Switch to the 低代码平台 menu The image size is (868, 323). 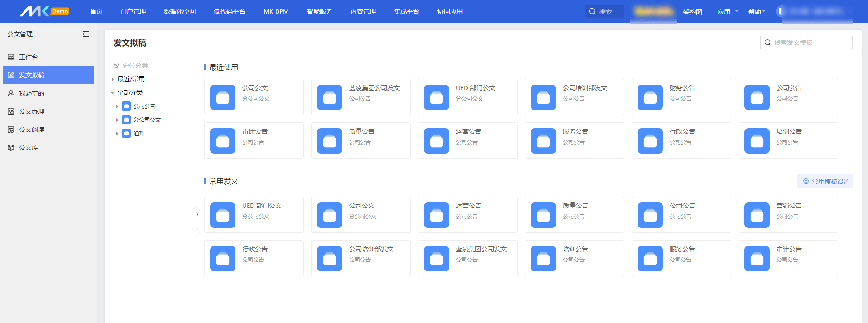[229, 11]
